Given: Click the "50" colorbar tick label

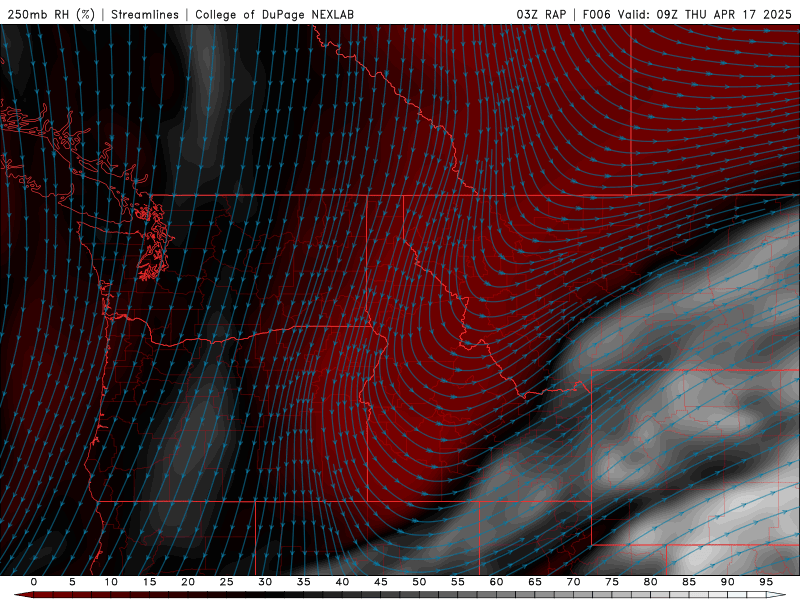Looking at the screenshot, I should point(419,582).
